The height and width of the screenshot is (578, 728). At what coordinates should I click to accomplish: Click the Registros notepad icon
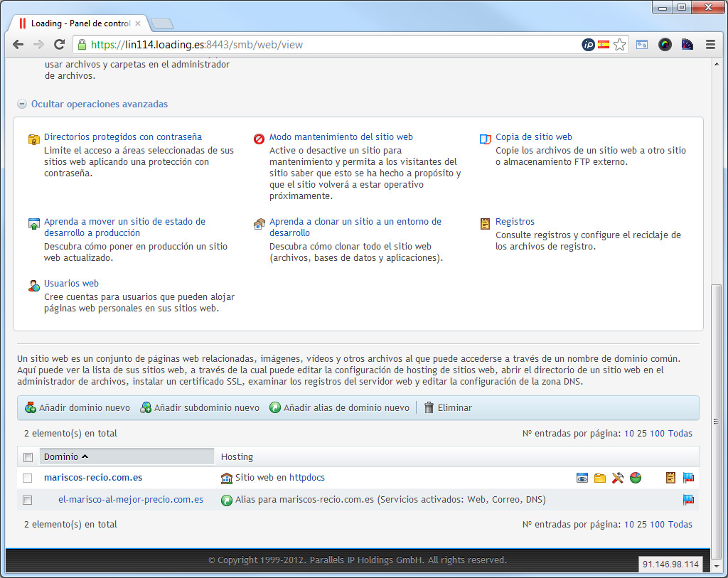tap(485, 224)
